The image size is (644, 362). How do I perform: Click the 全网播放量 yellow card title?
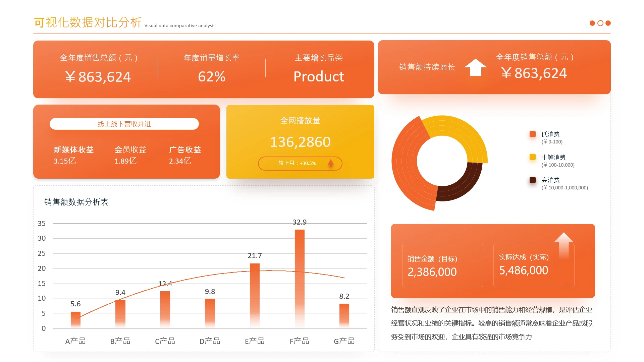[x=300, y=120]
